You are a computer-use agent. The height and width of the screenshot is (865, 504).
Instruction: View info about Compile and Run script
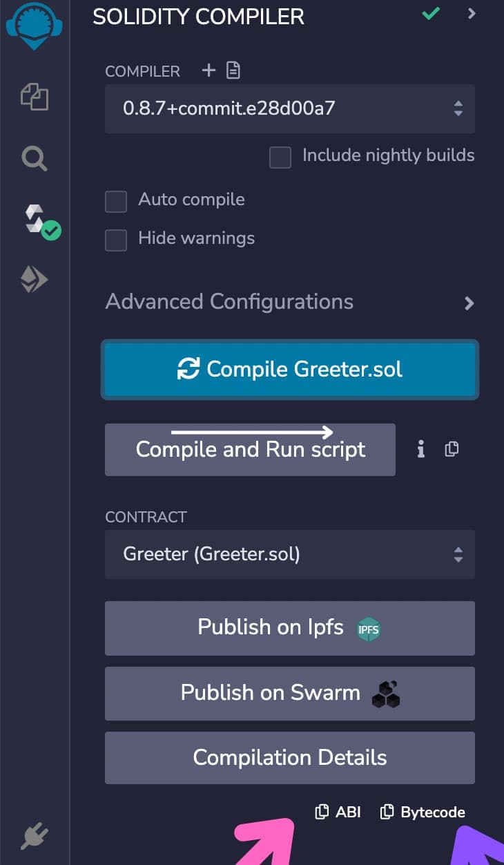(420, 449)
